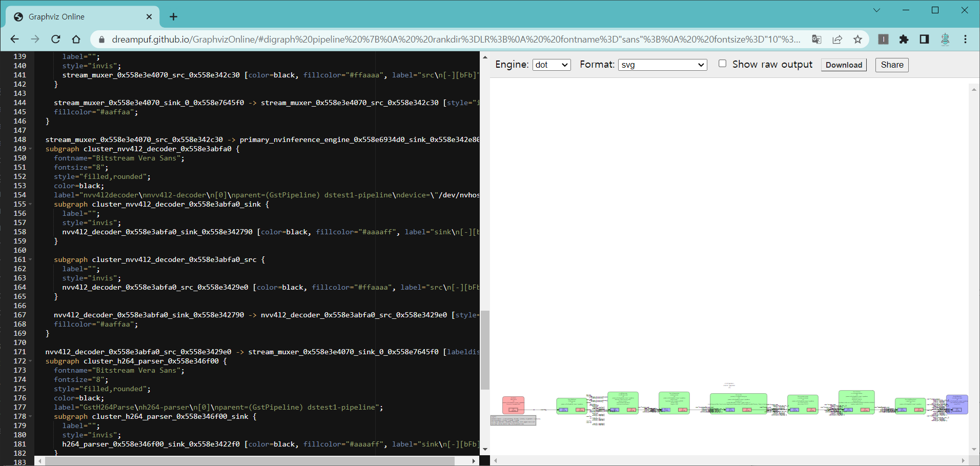Open the Format dropdown set to svg

663,65
